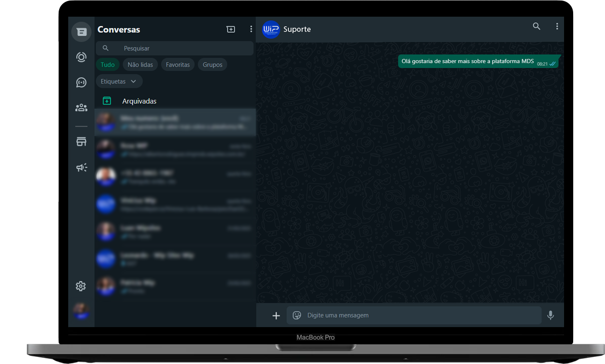605x364 pixels.
Task: Open the Suporte chat options menu
Action: click(557, 26)
